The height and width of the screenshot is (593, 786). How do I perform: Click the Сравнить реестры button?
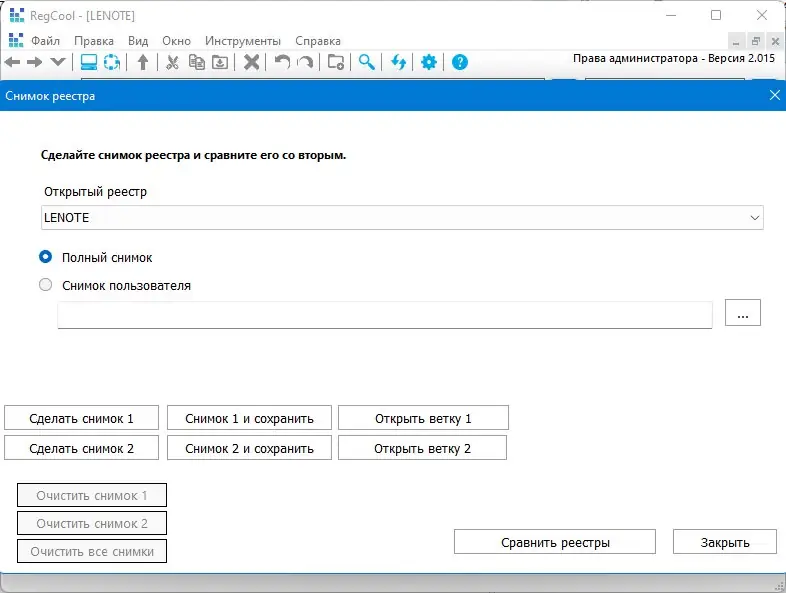pos(555,542)
